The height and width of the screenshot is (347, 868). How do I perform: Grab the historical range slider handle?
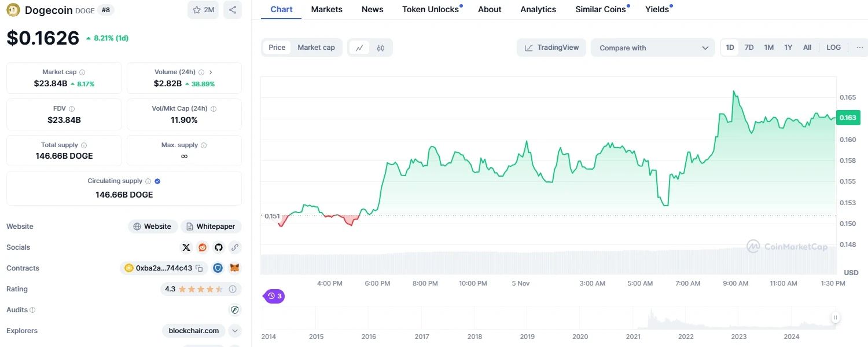(x=836, y=317)
